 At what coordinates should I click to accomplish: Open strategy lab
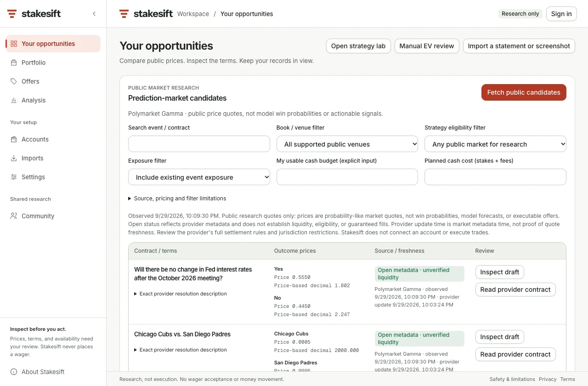[x=358, y=46]
